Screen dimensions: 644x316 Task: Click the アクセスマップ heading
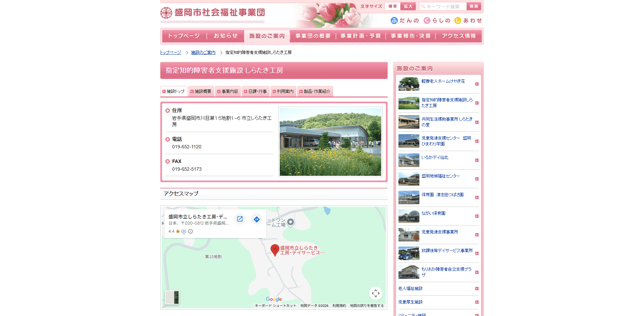181,194
